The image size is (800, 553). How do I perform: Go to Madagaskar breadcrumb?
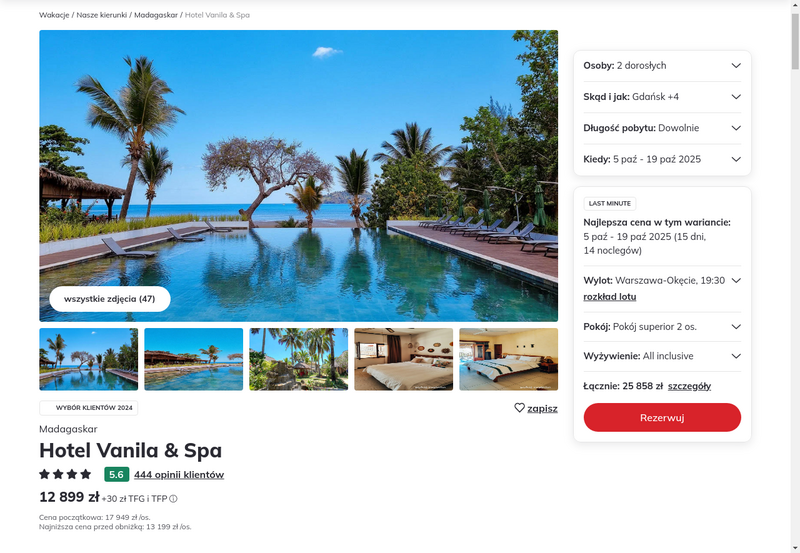click(x=156, y=15)
